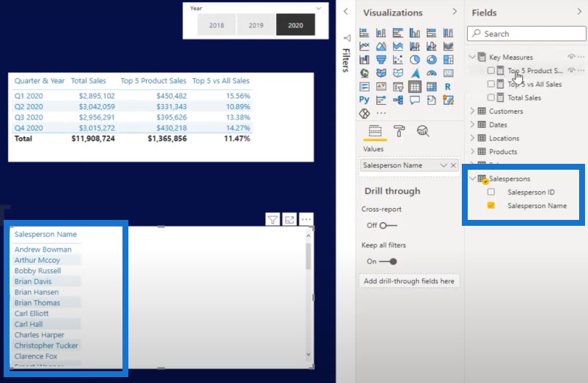
Task: Expand the Products table
Action: pyautogui.click(x=472, y=151)
